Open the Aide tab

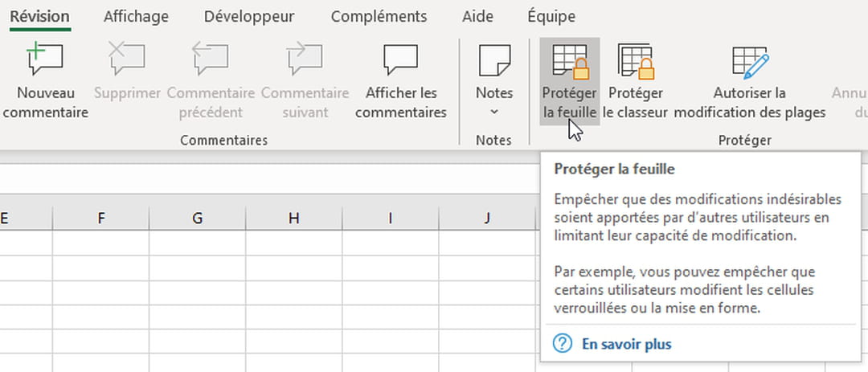point(477,17)
